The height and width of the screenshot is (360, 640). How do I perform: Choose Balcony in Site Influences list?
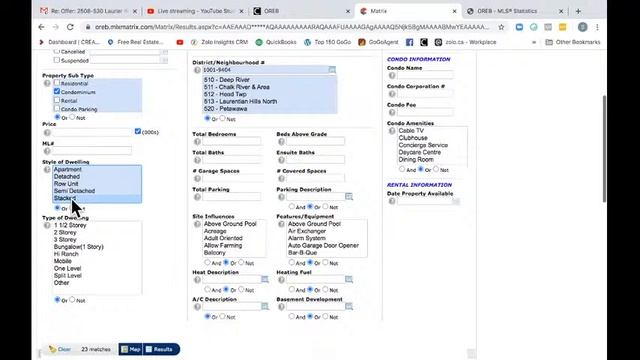click(x=215, y=253)
